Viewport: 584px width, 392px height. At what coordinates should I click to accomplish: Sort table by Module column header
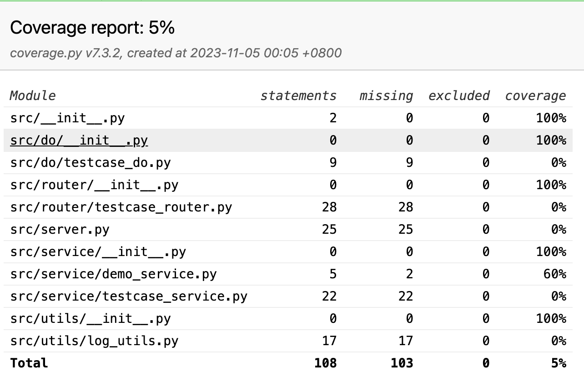(x=33, y=95)
